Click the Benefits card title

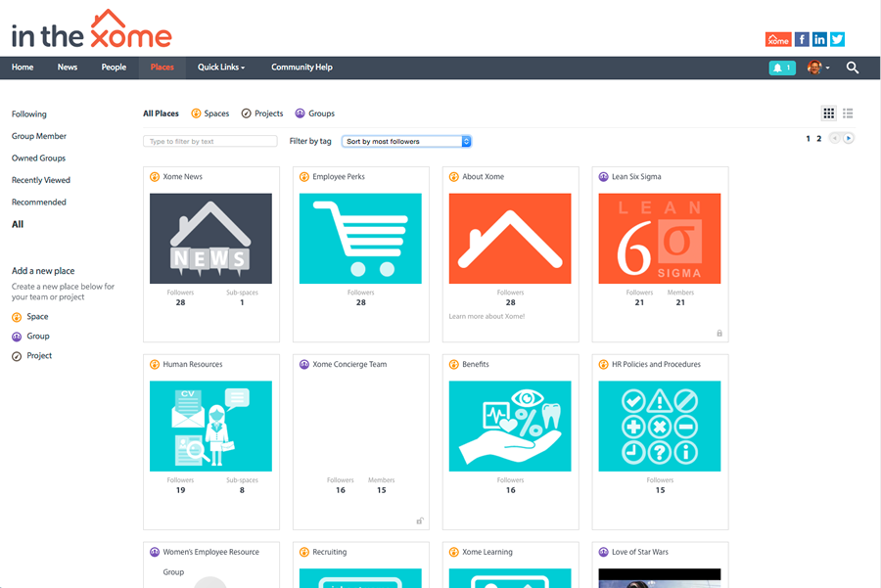[476, 365]
